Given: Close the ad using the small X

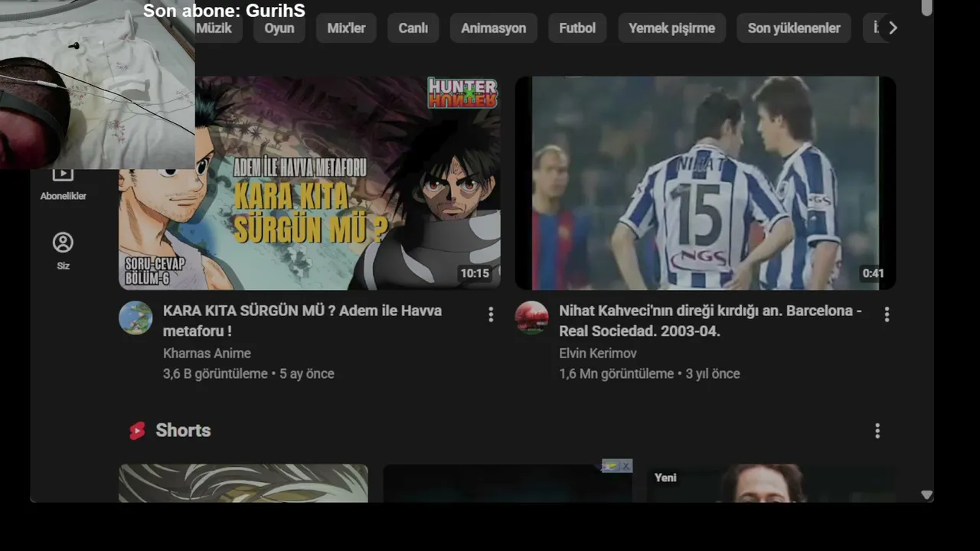Looking at the screenshot, I should click(x=626, y=466).
